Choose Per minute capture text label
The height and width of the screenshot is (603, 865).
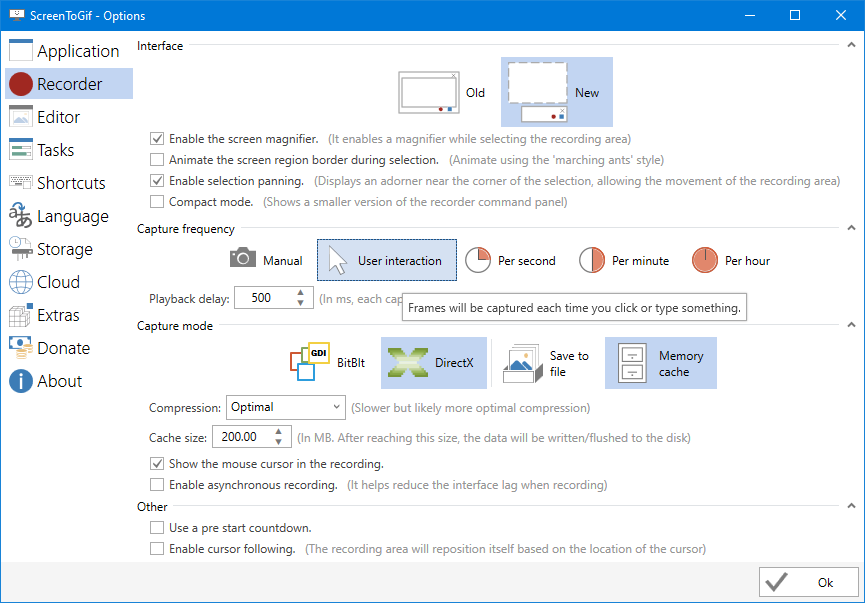[640, 261]
